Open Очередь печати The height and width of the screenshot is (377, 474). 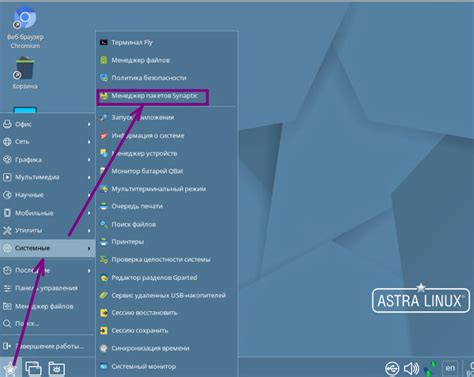point(167,206)
